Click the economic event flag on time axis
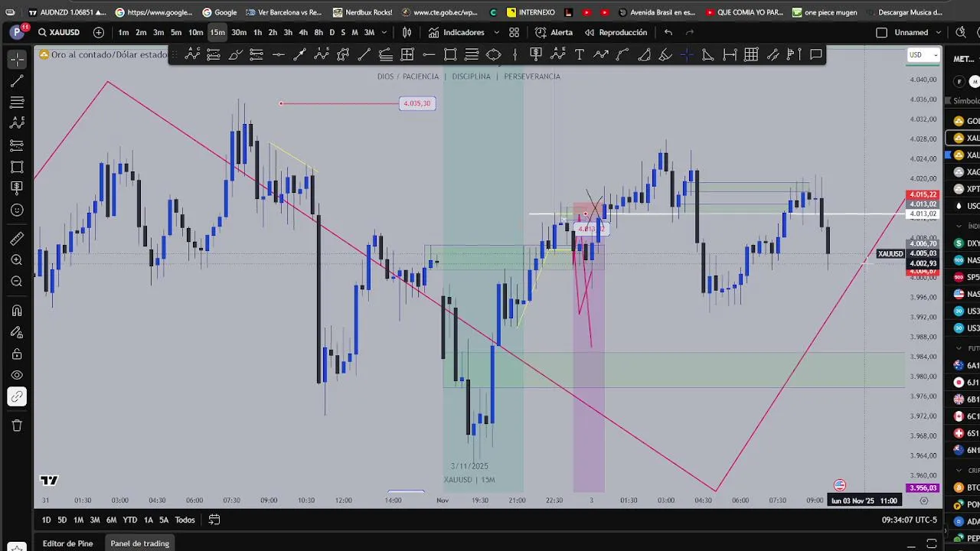The image size is (980, 551). pos(840,485)
